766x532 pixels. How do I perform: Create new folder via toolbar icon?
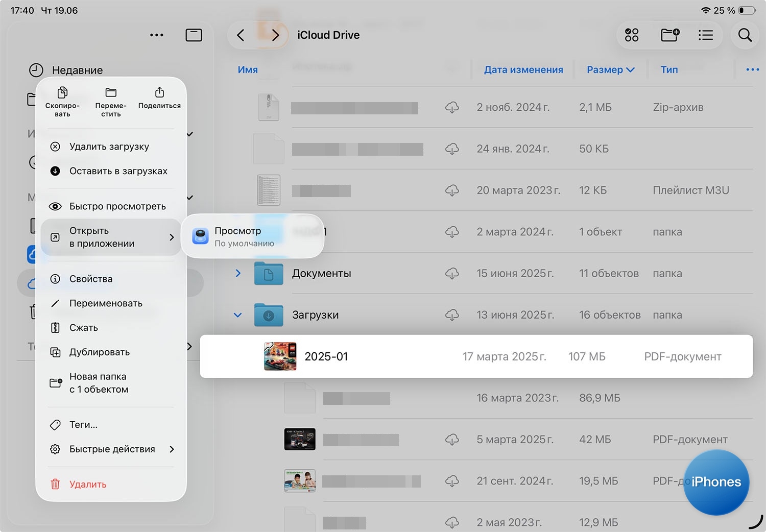[x=669, y=35]
